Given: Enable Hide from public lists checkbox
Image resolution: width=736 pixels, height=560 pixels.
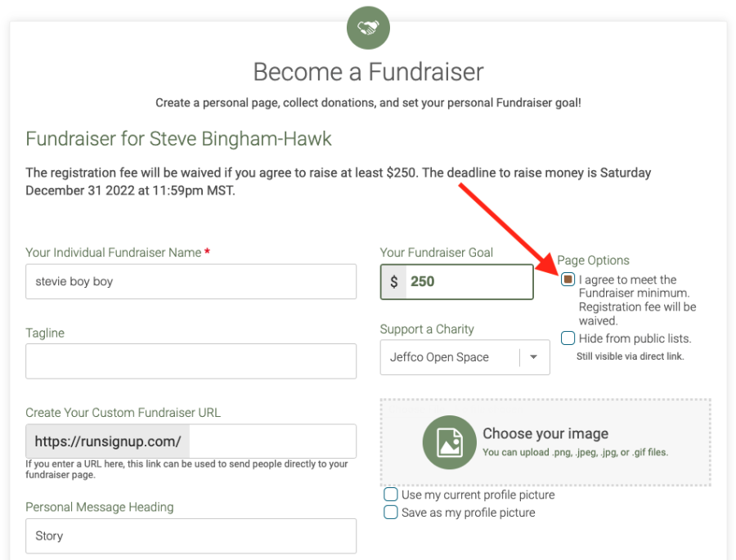Looking at the screenshot, I should pos(568,338).
